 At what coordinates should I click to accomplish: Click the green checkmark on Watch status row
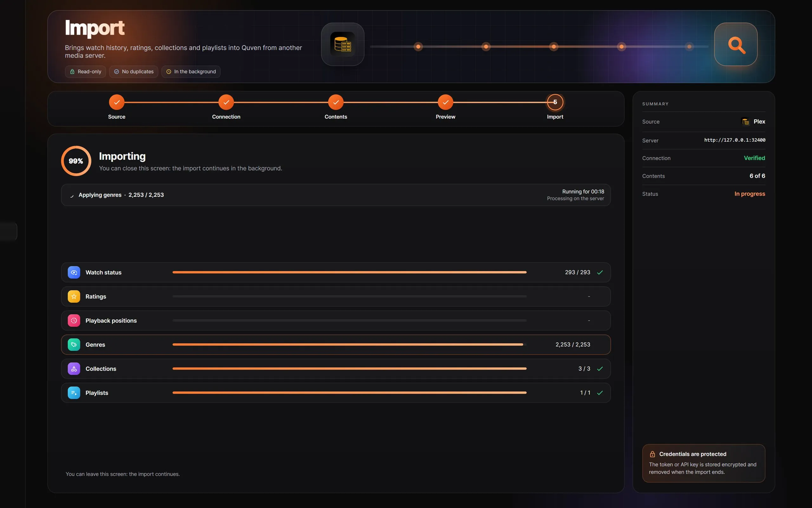click(600, 272)
